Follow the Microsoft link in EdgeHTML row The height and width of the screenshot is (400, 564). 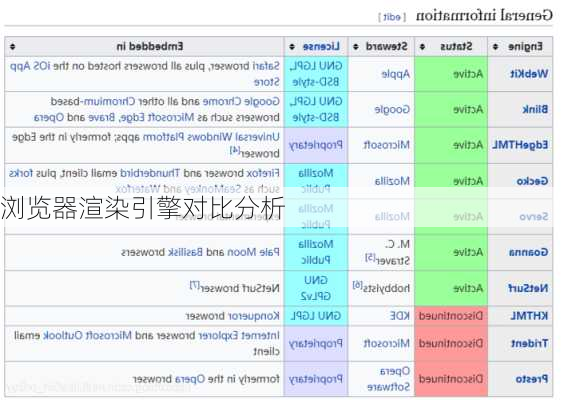pyautogui.click(x=386, y=145)
